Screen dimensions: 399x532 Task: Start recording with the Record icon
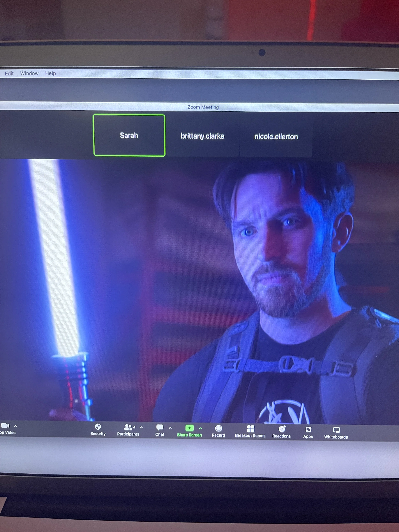[219, 428]
